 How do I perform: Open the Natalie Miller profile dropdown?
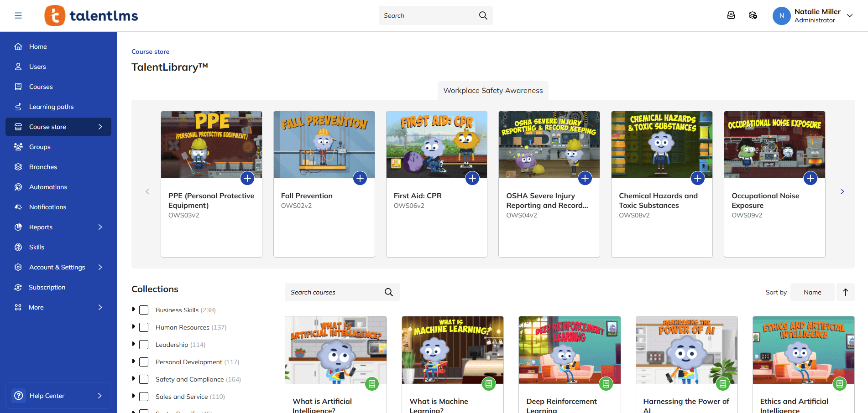814,15
